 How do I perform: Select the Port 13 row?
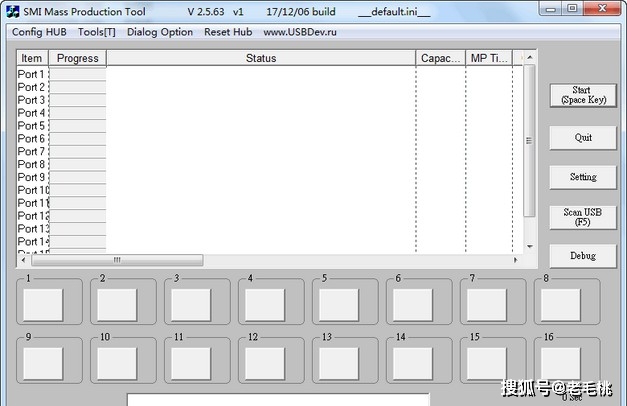tap(270, 228)
